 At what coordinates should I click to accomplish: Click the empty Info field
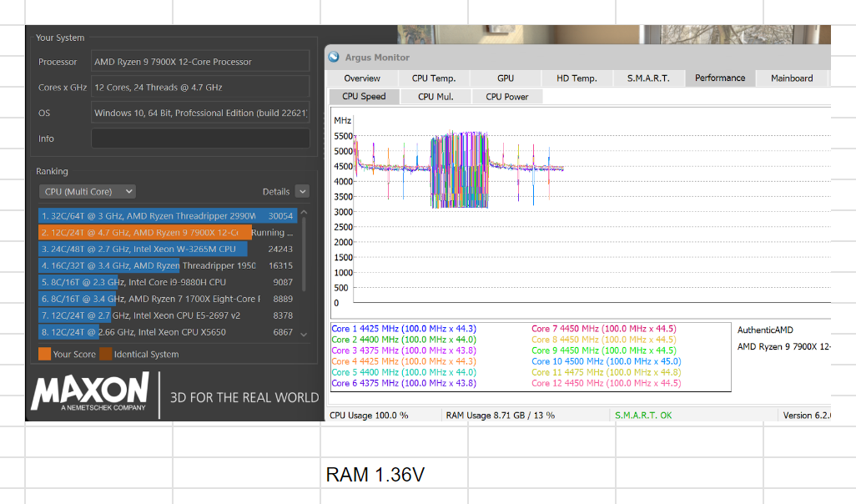click(x=200, y=139)
